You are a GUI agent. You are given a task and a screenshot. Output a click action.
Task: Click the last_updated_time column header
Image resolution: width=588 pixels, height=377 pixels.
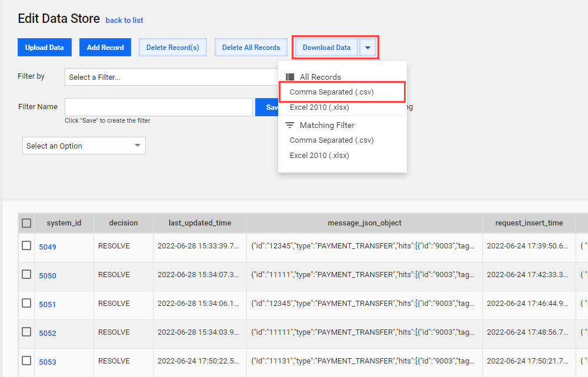coord(200,223)
